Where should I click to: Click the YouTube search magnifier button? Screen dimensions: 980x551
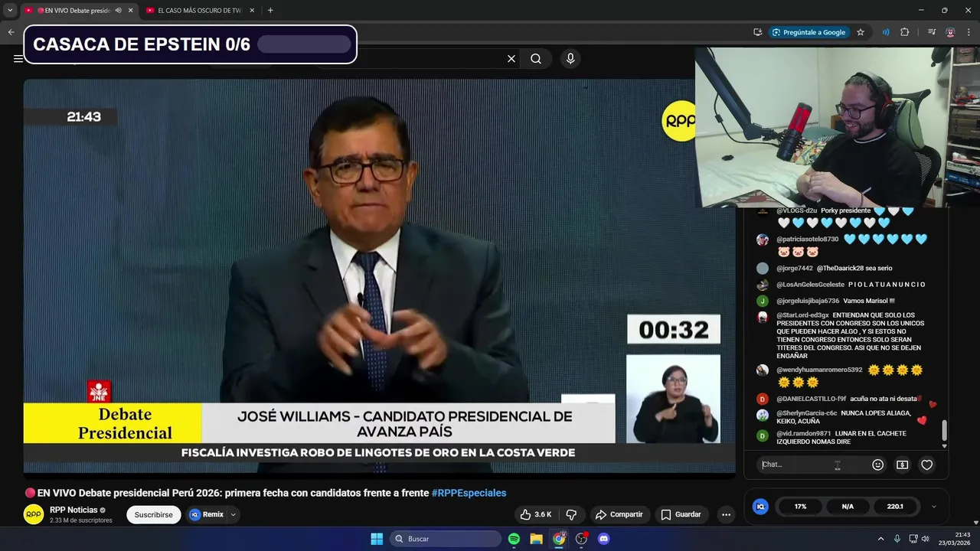coord(536,59)
